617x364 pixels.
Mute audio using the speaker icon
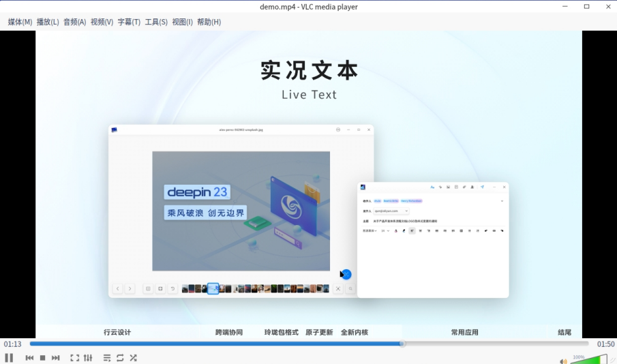pos(563,361)
